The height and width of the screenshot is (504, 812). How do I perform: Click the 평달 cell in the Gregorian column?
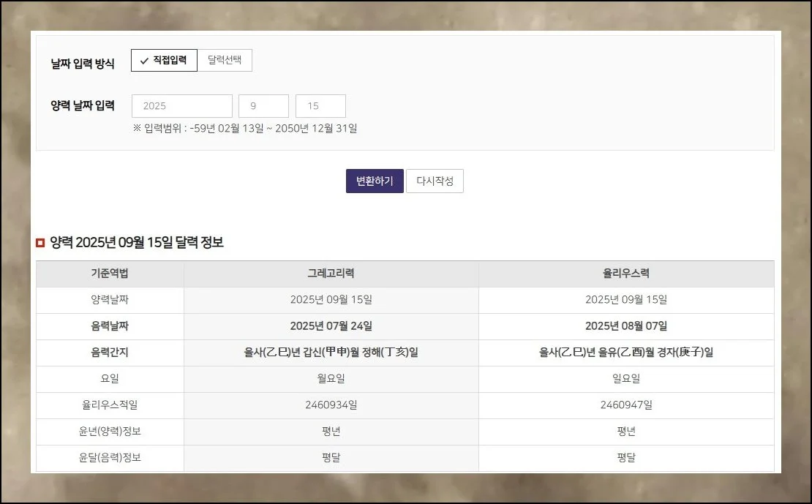[x=330, y=458]
